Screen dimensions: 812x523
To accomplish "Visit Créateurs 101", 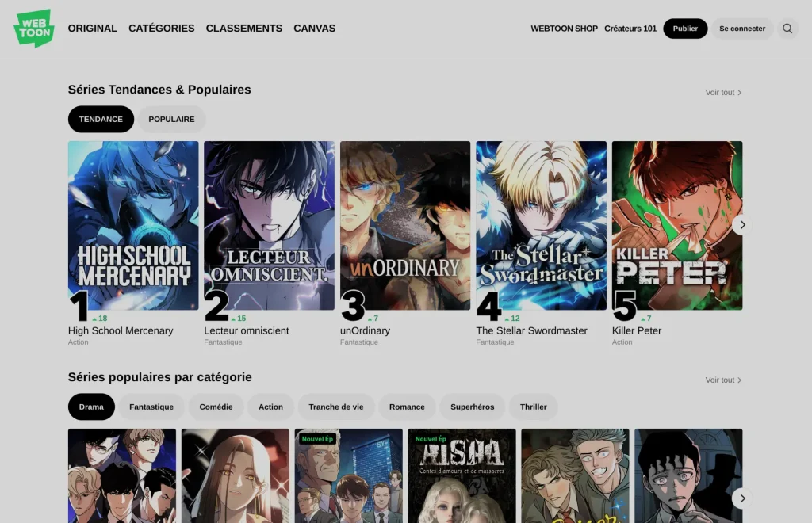I will click(x=630, y=29).
